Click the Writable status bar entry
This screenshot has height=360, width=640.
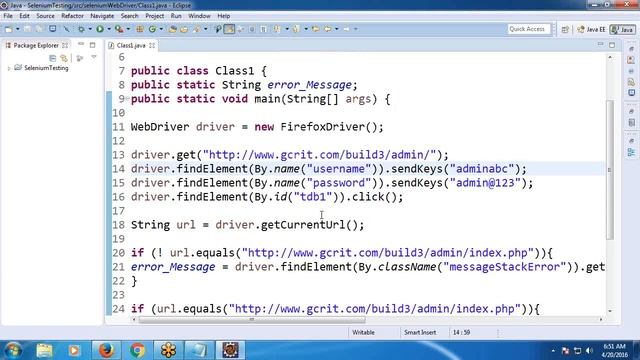(363, 332)
